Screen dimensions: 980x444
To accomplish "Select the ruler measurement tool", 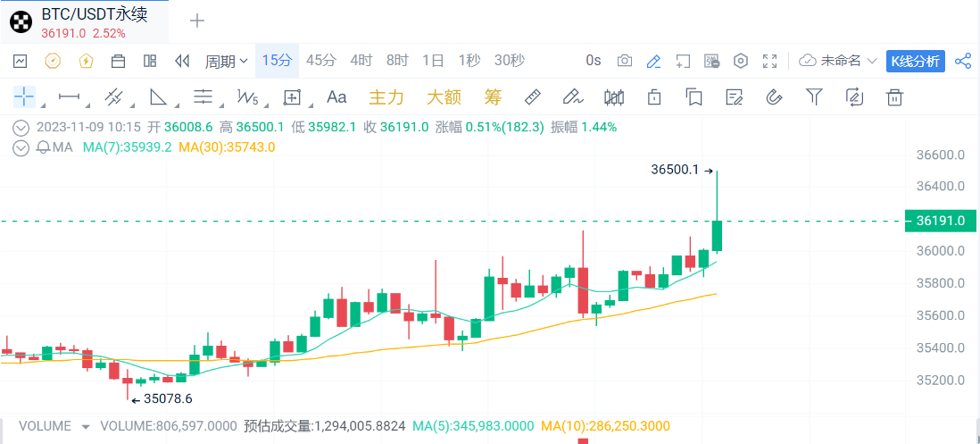I will [532, 96].
